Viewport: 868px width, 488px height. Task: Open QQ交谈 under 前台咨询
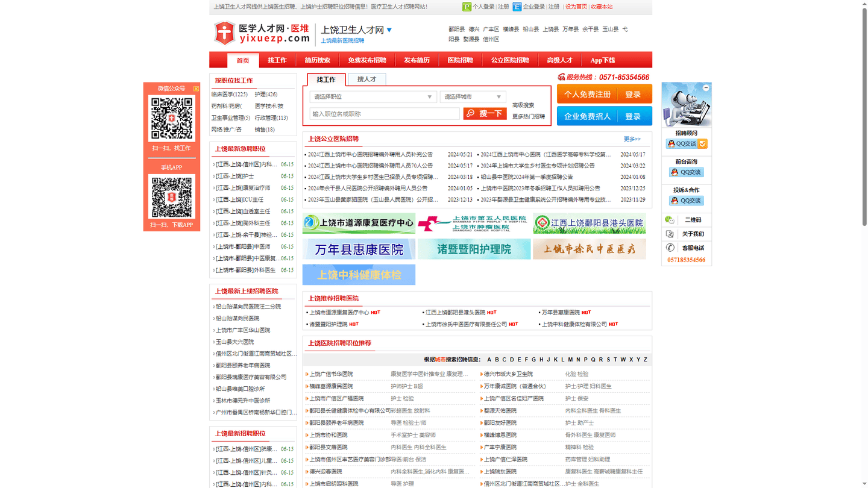tap(687, 172)
